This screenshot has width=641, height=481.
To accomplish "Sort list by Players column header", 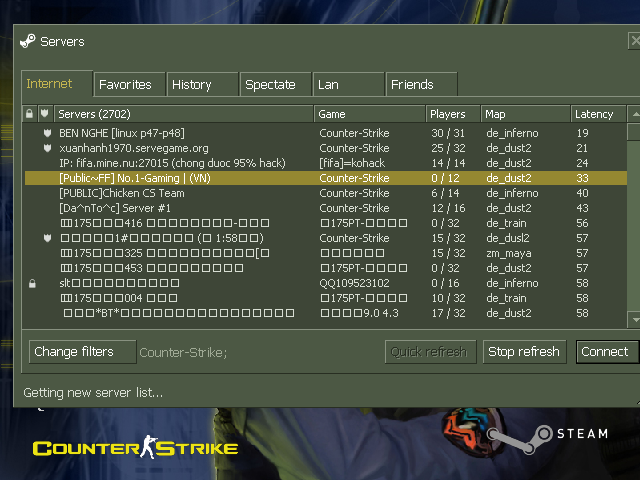I will 453,114.
